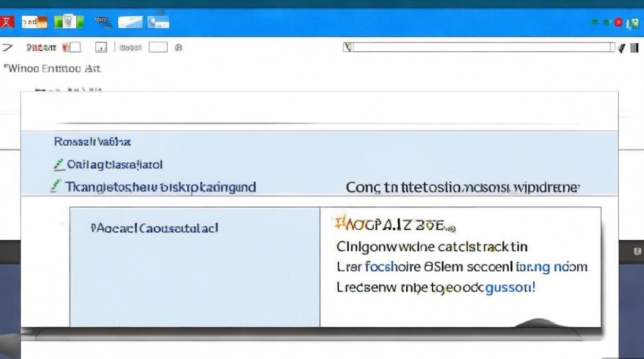This screenshot has height=359, width=644.
Task: Click the slanted arrow icon at toolbar's left end
Action: tap(7, 47)
